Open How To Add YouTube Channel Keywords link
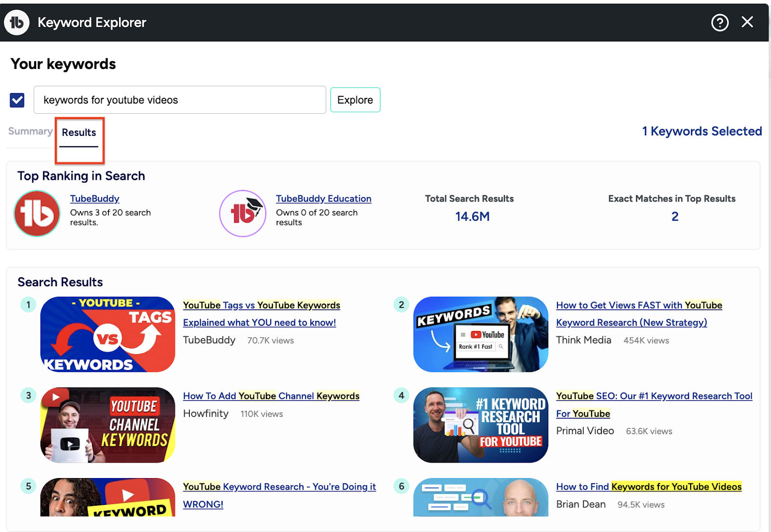771x532 pixels. (271, 396)
